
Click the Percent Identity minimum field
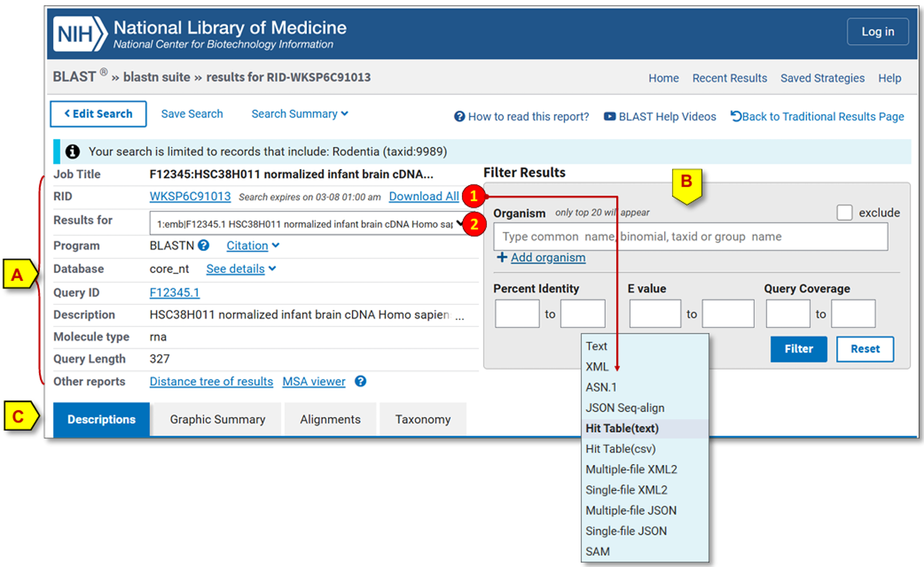[x=517, y=314]
